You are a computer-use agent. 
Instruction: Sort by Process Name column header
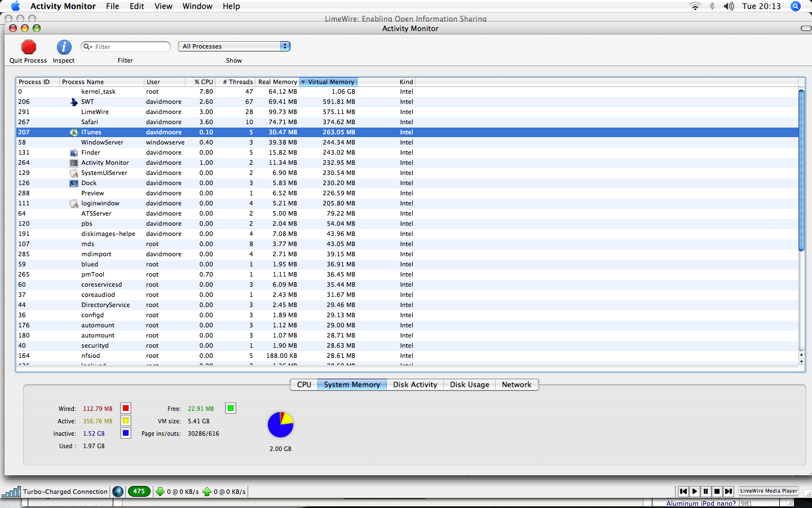tap(101, 82)
